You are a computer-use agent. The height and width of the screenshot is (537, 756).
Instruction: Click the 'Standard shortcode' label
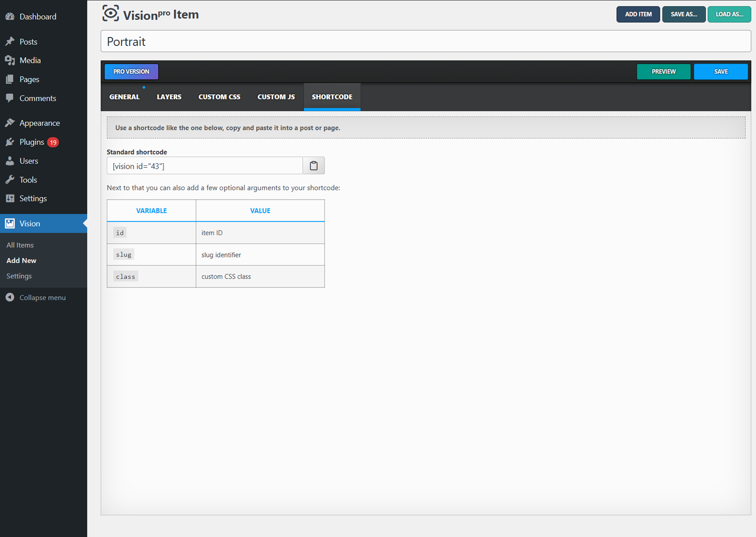coord(137,152)
